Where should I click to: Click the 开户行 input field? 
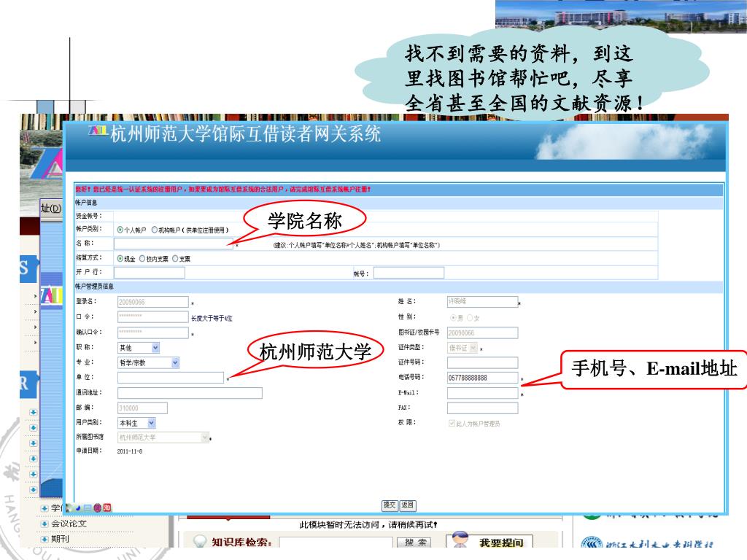pyautogui.click(x=149, y=273)
